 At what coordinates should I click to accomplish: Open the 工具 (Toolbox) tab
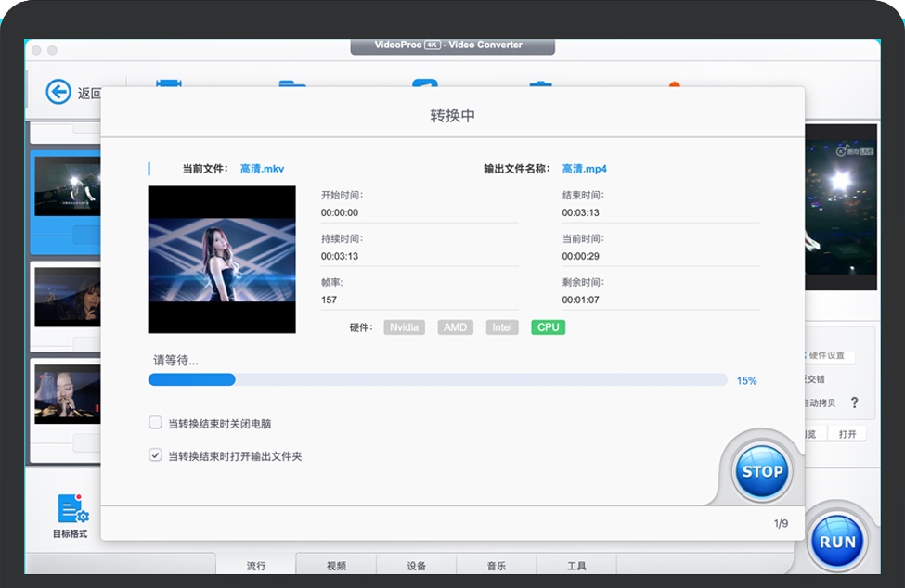coord(576,566)
